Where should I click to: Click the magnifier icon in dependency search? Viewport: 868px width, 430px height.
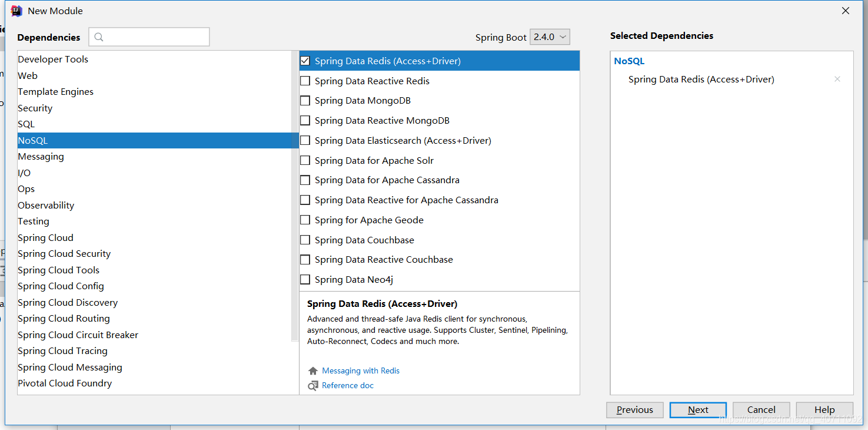click(99, 37)
